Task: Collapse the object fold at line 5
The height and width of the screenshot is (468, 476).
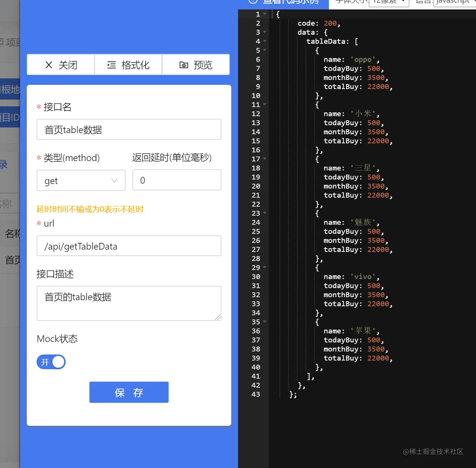Action: coord(265,50)
